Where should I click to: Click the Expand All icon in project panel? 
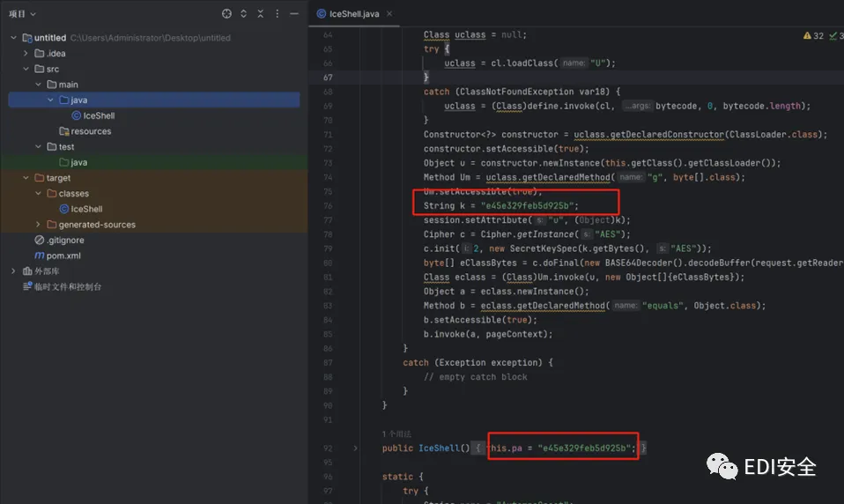pos(244,14)
